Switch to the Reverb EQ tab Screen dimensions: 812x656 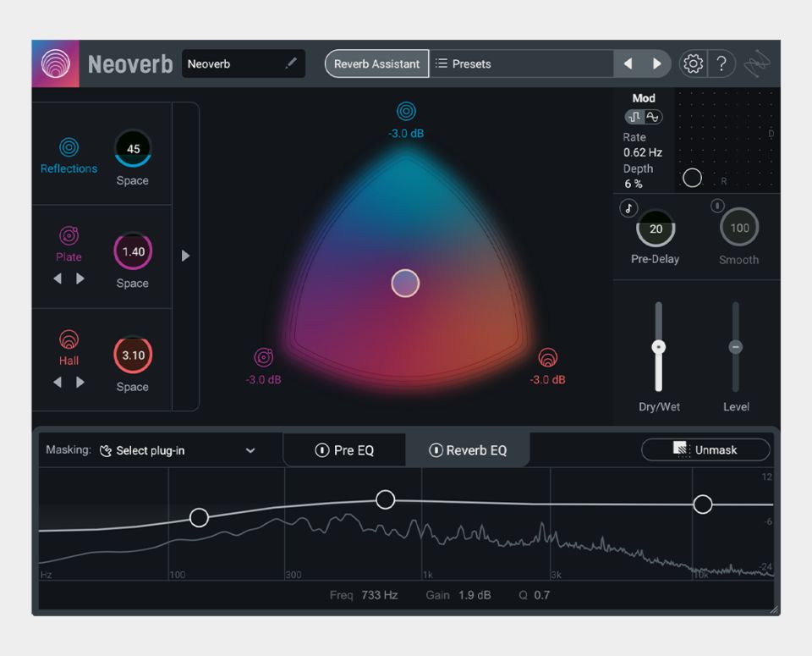click(476, 450)
